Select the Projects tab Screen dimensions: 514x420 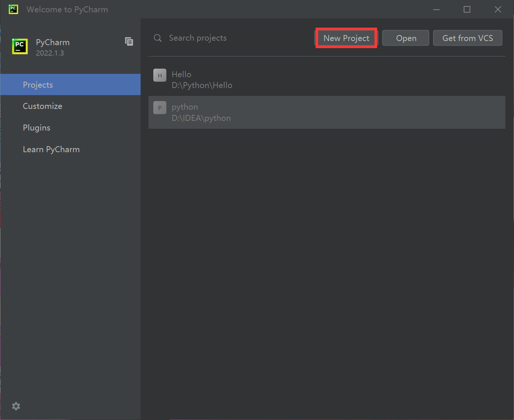point(70,85)
